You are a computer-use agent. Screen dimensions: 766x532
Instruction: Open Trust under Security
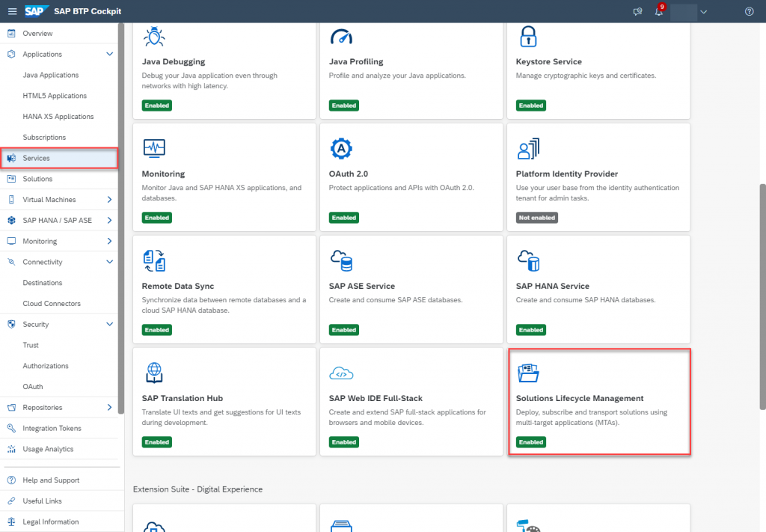30,345
